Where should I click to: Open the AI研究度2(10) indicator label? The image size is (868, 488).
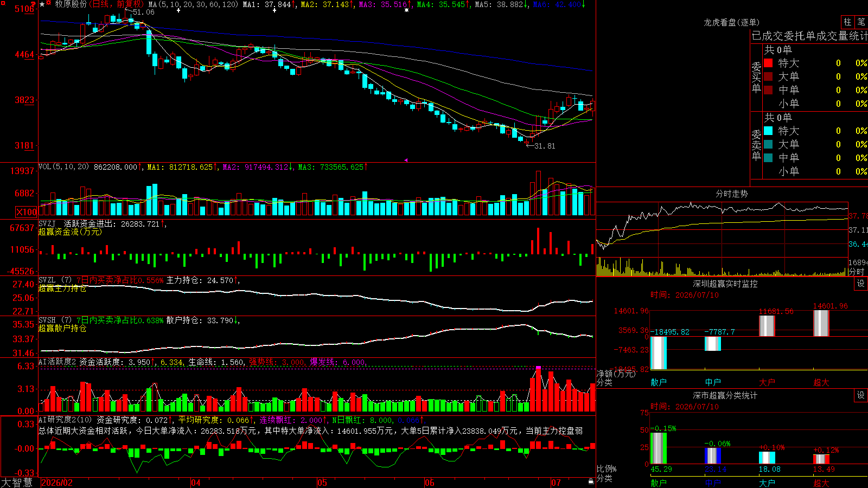pos(65,420)
